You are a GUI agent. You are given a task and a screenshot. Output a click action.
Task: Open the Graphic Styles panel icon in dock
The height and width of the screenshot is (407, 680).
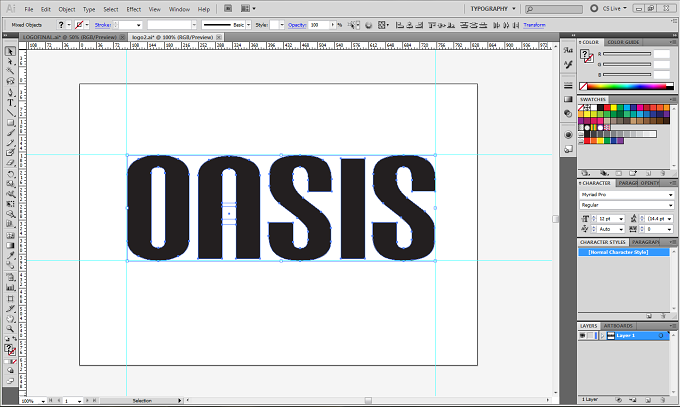pyautogui.click(x=568, y=149)
